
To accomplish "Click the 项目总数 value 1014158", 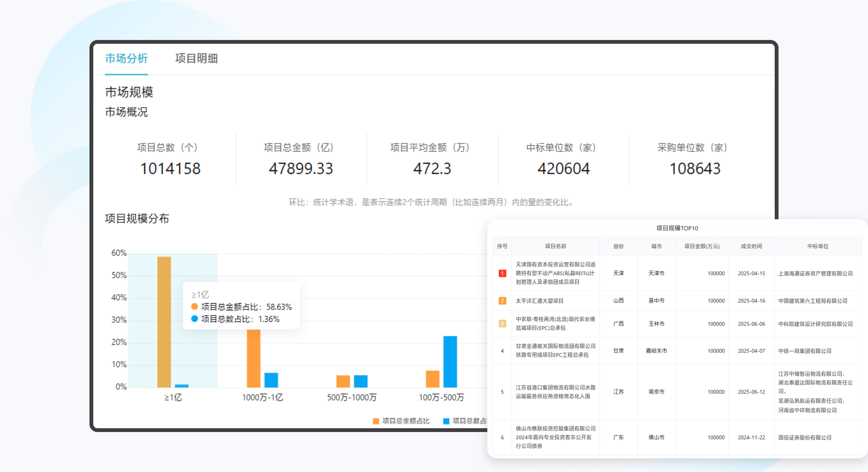I will point(170,169).
